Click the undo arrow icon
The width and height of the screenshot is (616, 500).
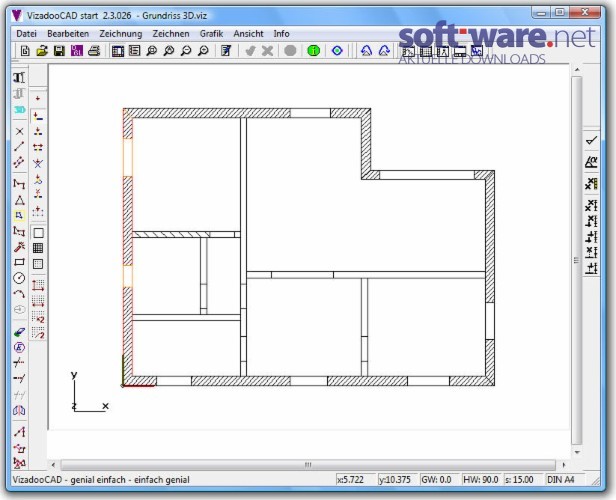coord(366,51)
